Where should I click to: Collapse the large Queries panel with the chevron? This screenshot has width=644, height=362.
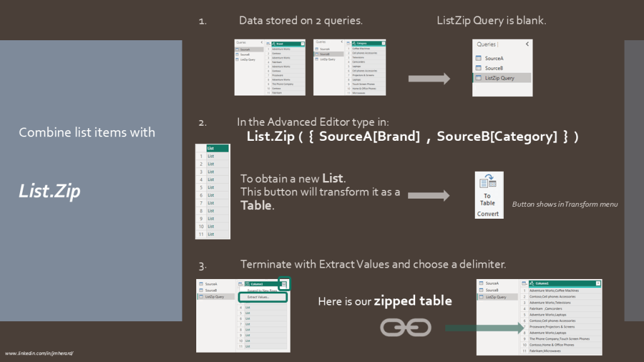[x=527, y=45]
